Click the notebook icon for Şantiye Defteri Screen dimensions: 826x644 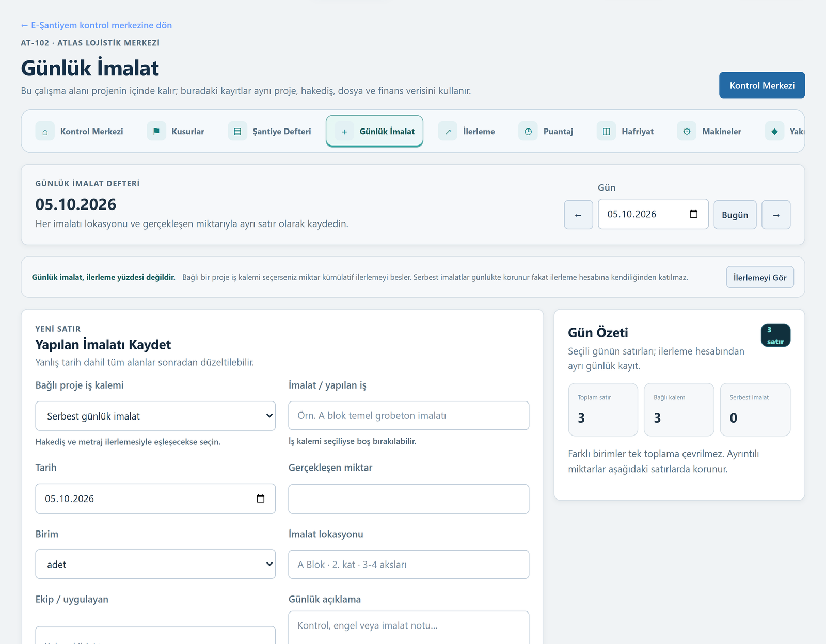tap(237, 132)
